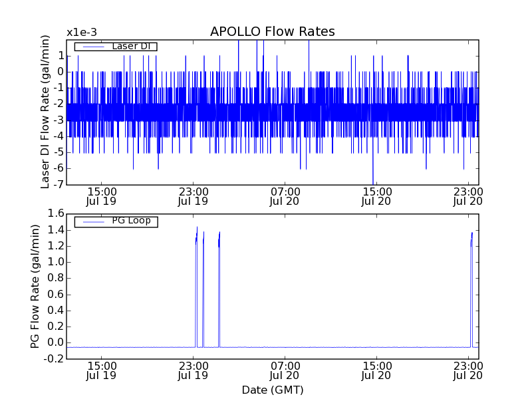Viewport: 532px width, 399px height.
Task: Click 23:00 Jul 19 under the Laser DI plot
Action: click(x=194, y=197)
